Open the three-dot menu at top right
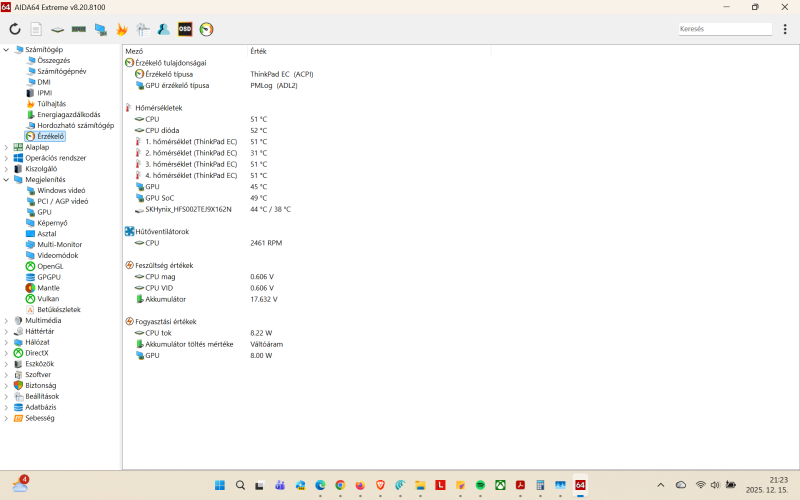Image resolution: width=800 pixels, height=500 pixels. 785,29
